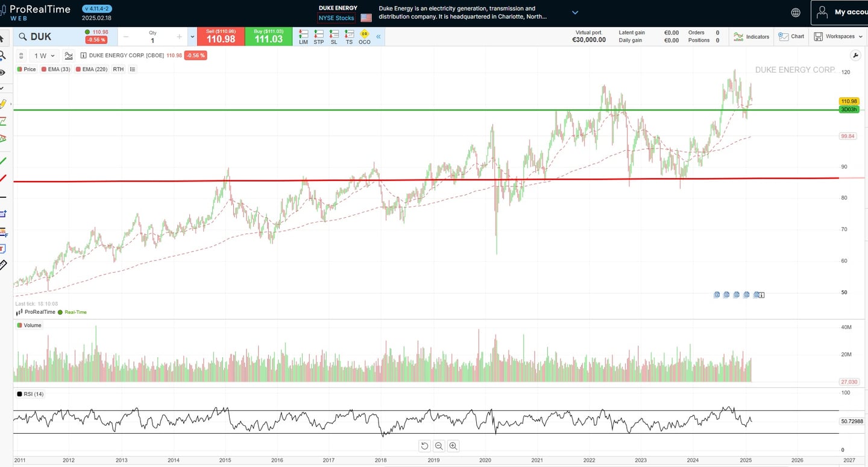Click the Buy 111.03 button
This screenshot has height=467, width=868.
coord(269,36)
